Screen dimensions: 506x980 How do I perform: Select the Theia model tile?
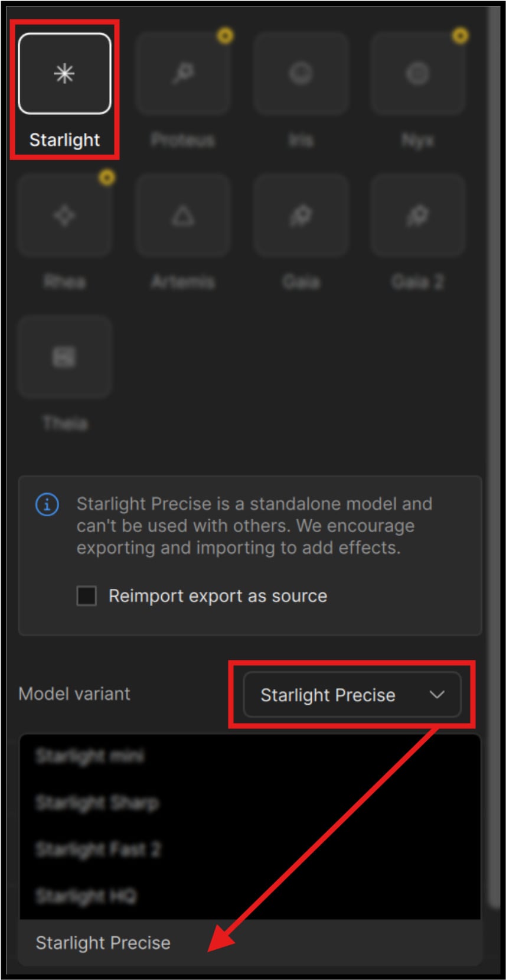(x=64, y=357)
